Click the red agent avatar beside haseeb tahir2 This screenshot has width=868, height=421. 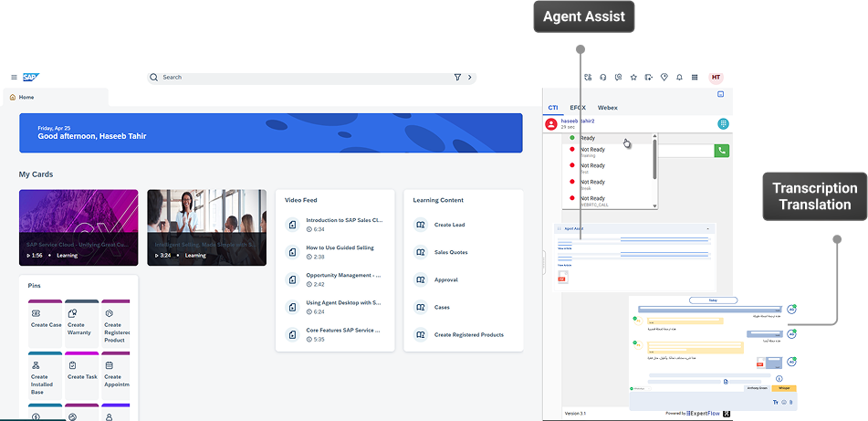pyautogui.click(x=550, y=124)
